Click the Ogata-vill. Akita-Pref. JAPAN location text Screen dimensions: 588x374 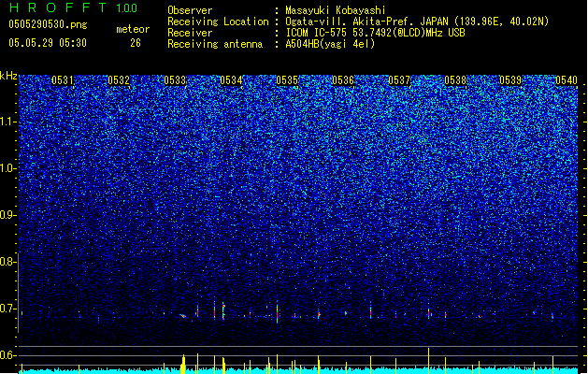[x=417, y=22]
